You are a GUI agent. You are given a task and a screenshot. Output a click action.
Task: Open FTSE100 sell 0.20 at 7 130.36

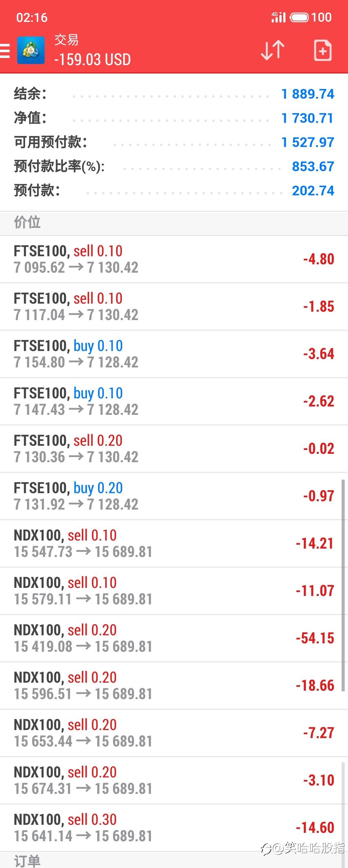tap(174, 449)
